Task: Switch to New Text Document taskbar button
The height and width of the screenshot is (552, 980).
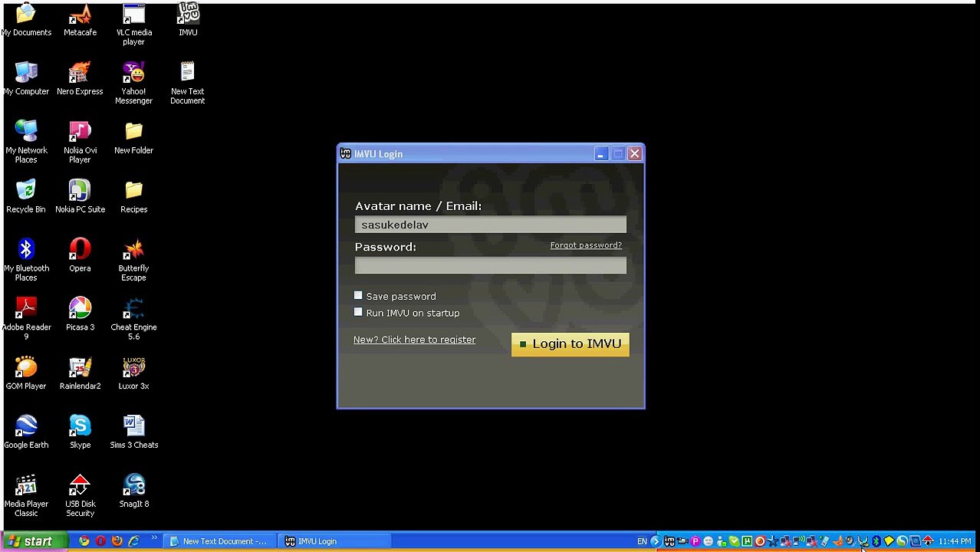Action: coord(219,541)
